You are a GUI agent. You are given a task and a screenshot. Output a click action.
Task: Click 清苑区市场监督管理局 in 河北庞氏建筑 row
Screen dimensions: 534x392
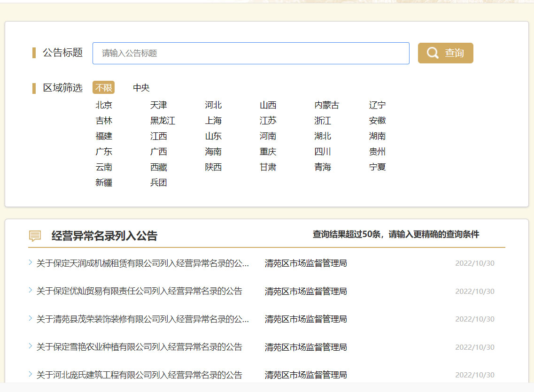click(306, 375)
